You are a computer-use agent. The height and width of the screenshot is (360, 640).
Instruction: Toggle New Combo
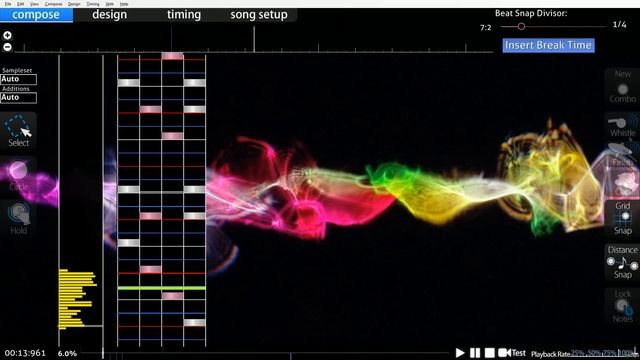[x=622, y=87]
